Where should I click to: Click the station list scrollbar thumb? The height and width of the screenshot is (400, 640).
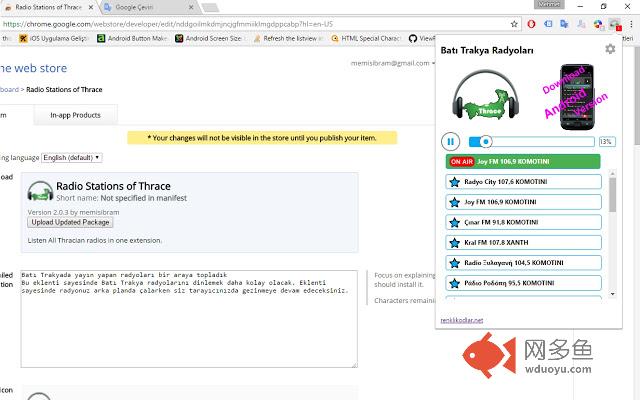[612, 195]
